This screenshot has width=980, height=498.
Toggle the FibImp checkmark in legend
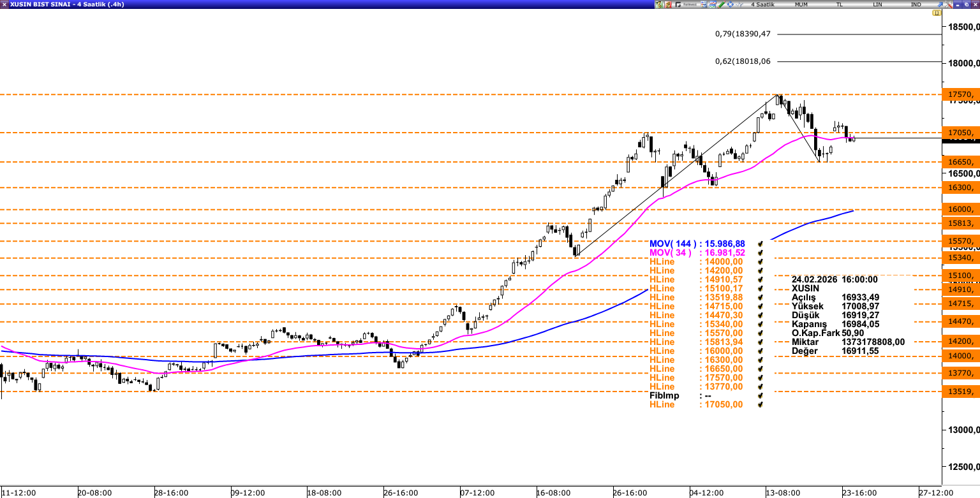(x=760, y=395)
